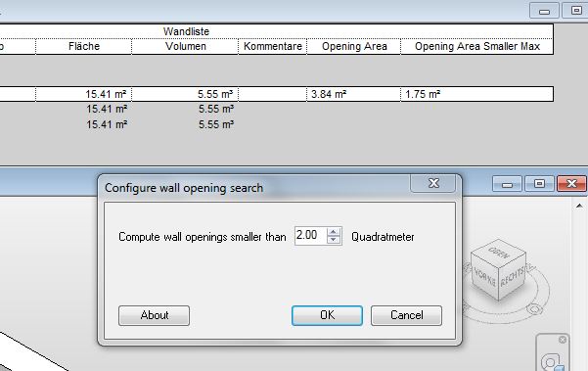
Task: Click the ViewCube VORNE front face
Action: tap(484, 277)
